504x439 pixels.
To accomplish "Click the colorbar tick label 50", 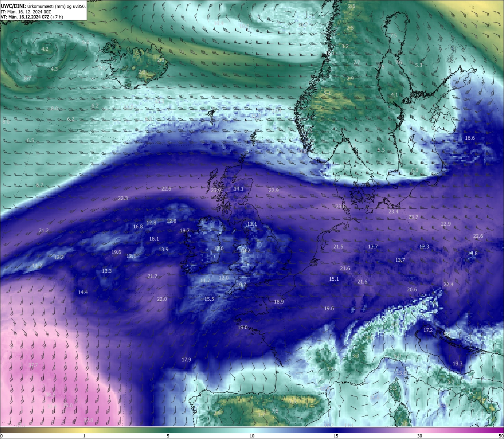I will (501, 436).
